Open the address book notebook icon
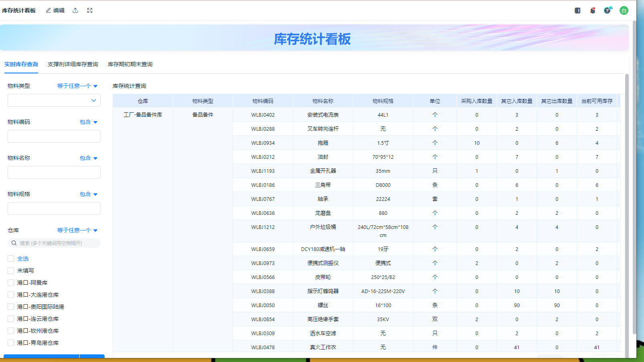Screen dimensions: 644x362 tap(578, 10)
